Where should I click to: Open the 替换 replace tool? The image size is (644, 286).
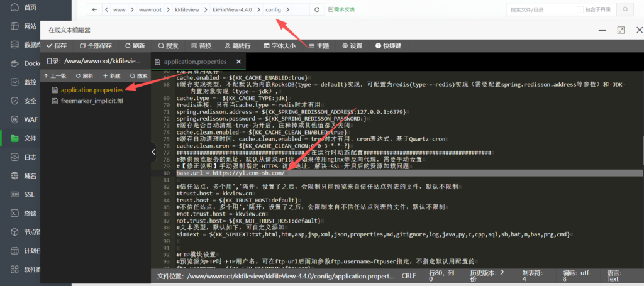pos(201,46)
